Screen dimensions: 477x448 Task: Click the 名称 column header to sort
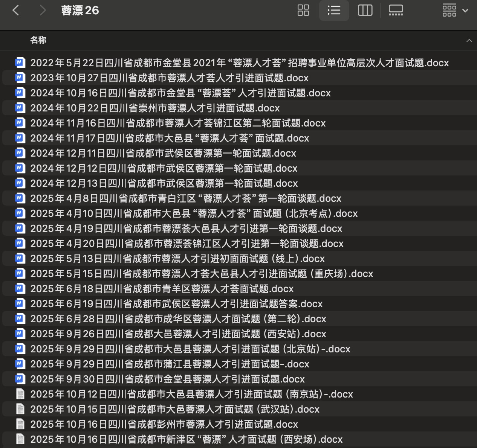click(x=39, y=40)
